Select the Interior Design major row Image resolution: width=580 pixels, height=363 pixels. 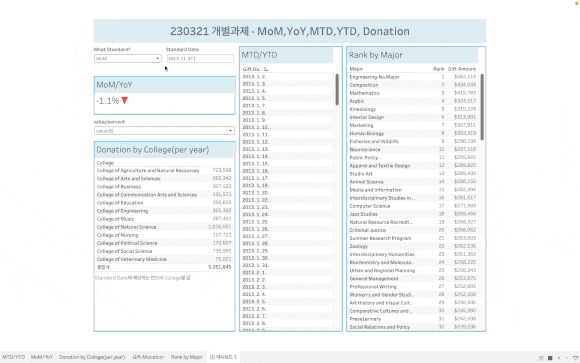click(413, 117)
